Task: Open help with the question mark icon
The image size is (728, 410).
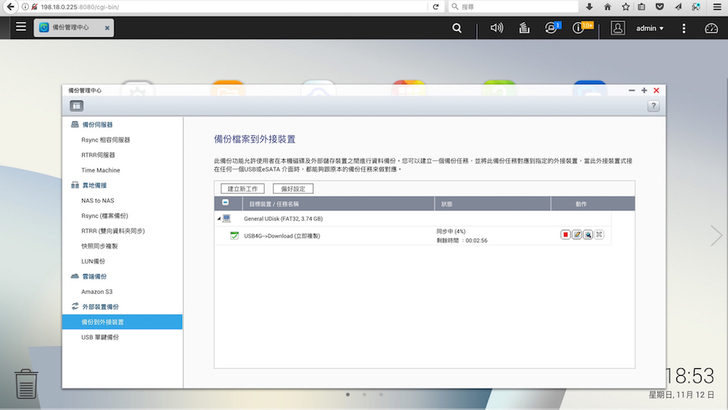Action: coord(653,105)
